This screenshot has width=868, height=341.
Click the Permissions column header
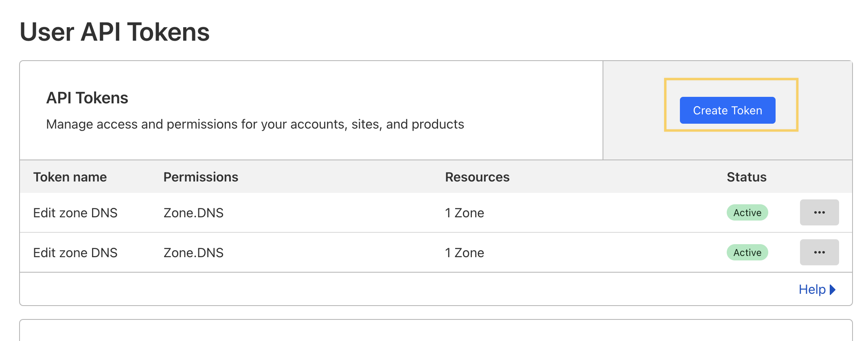click(x=201, y=177)
